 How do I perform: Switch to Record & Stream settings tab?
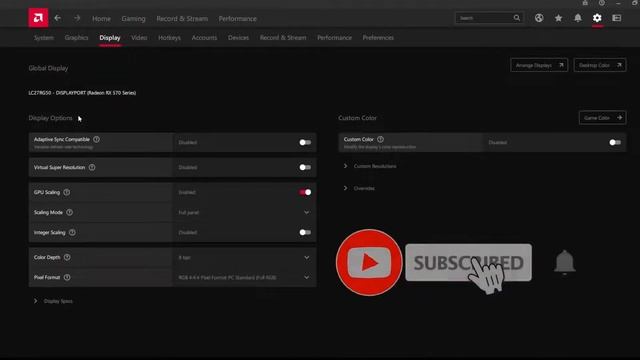[x=283, y=38]
